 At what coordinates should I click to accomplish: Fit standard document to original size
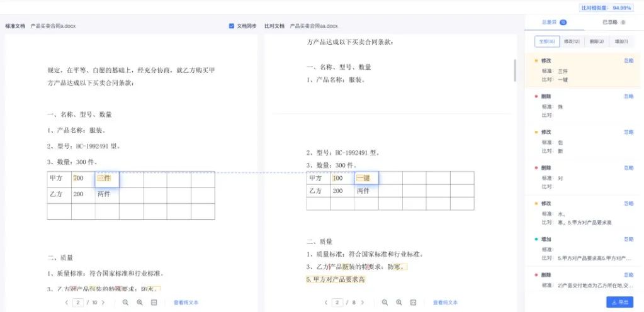tap(154, 303)
